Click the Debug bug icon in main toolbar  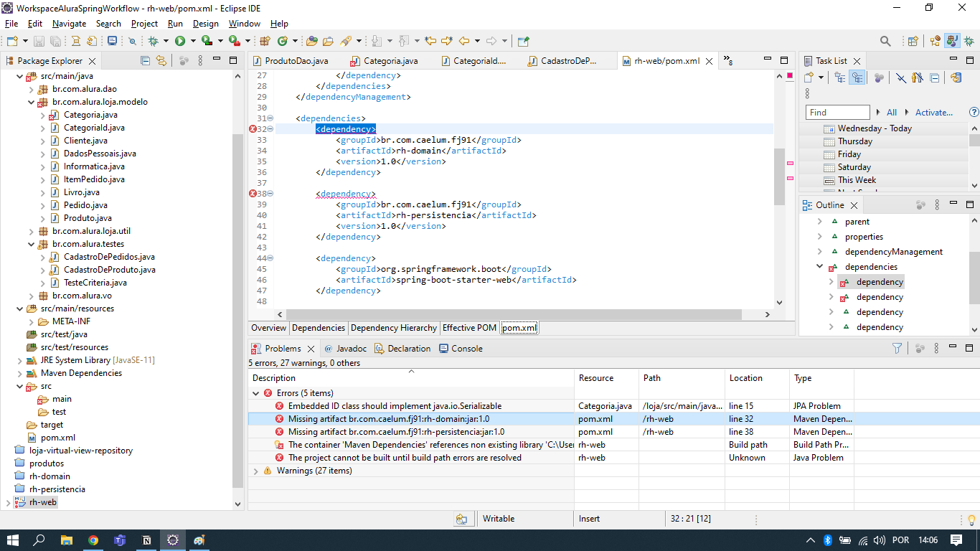(153, 42)
